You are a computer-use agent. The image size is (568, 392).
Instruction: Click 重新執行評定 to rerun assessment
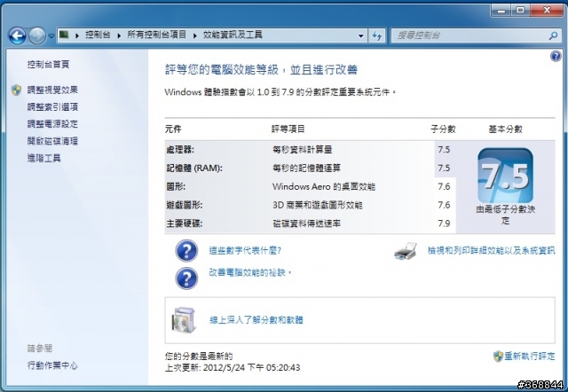pyautogui.click(x=530, y=357)
